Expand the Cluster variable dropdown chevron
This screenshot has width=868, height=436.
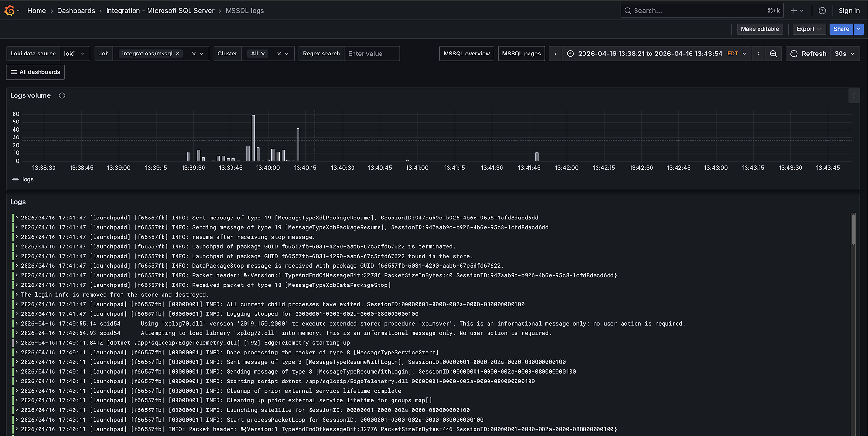click(x=287, y=54)
